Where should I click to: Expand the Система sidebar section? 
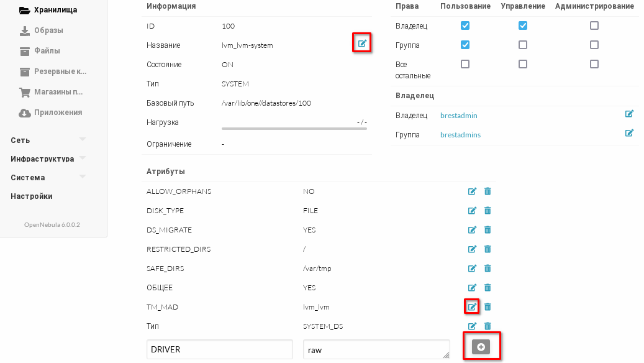click(x=48, y=177)
